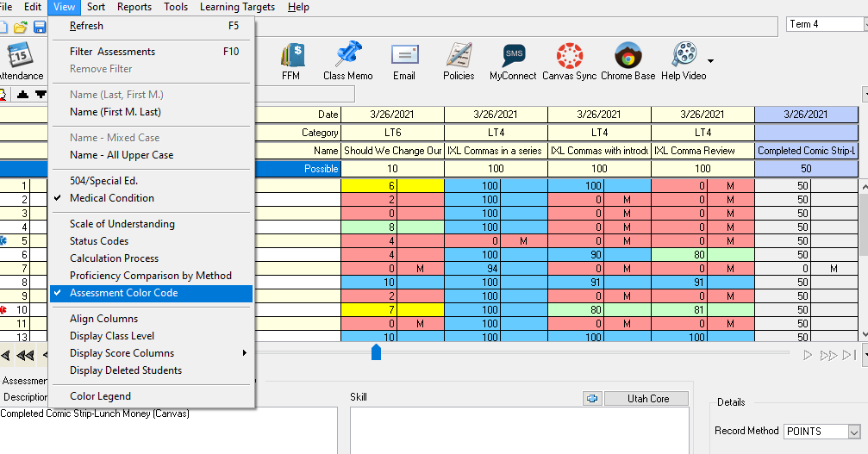Open the Term 4 selector

tap(827, 24)
